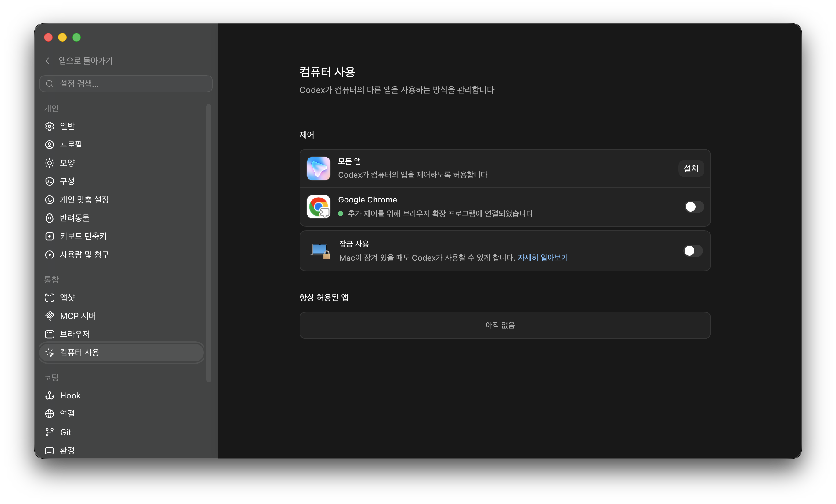Click the 개인 sidebar group label
The height and width of the screenshot is (504, 836).
click(x=51, y=108)
